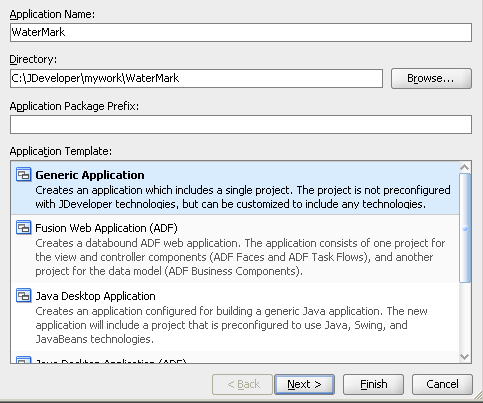The image size is (483, 403).
Task: Click the template list scroll up arrow
Action: [465, 167]
